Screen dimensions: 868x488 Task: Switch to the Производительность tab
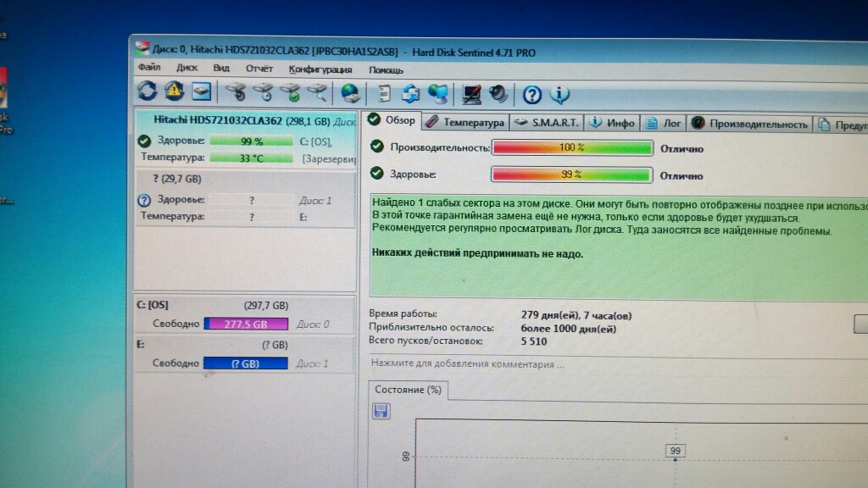[750, 124]
